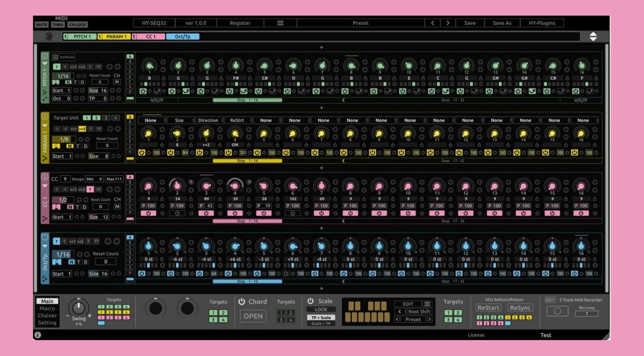Enable the CH LOCK toggle
Viewport: 644px width, 356px height.
(78, 25)
